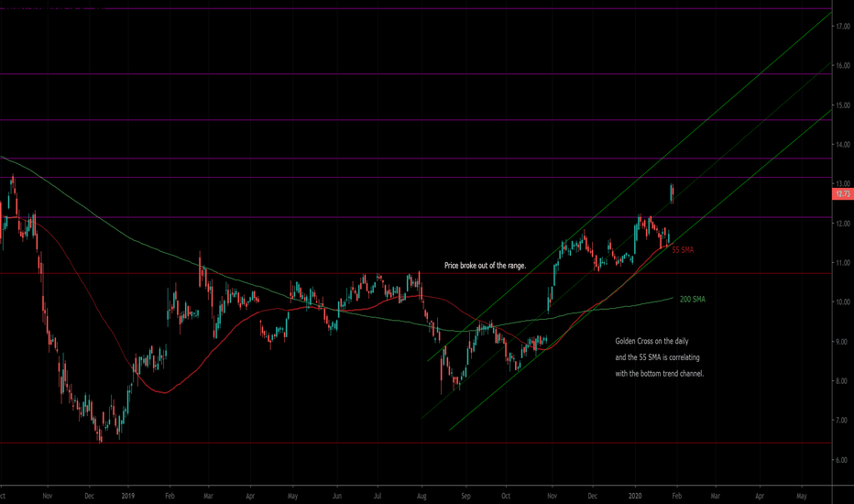This screenshot has width=854, height=504.
Task: Select the red horizontal range line near 10.70
Action: tap(416, 273)
